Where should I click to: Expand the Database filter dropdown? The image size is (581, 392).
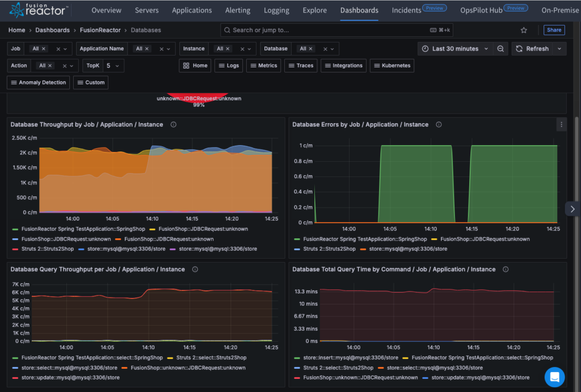point(332,49)
